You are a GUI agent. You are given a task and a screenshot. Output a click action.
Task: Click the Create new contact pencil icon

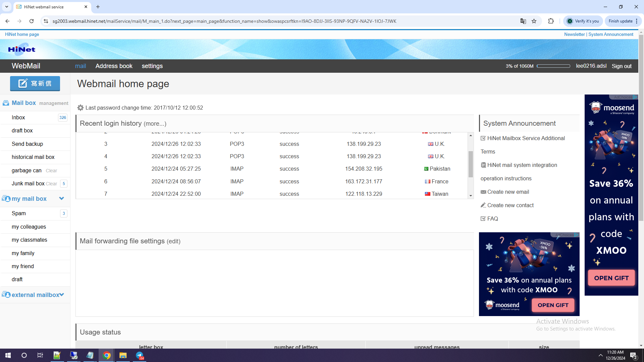point(483,205)
